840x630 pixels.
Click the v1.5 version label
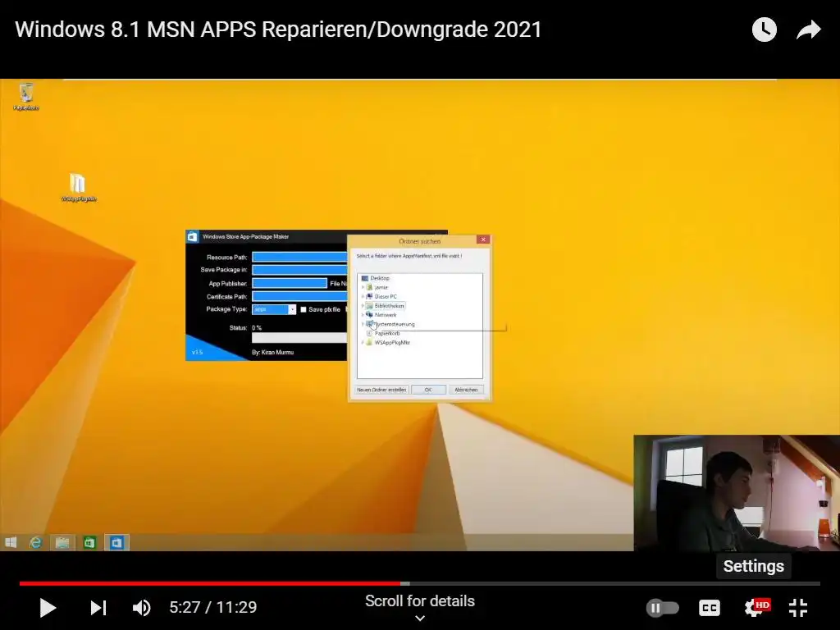point(197,352)
